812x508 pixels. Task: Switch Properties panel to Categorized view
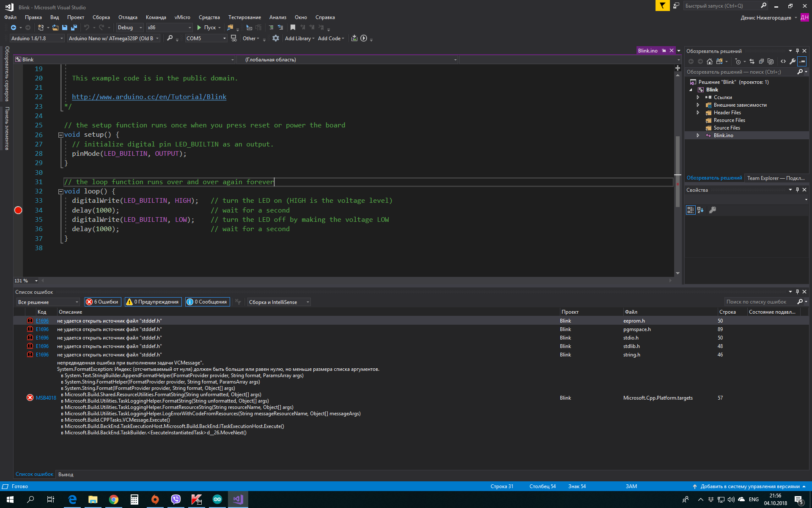pos(691,210)
